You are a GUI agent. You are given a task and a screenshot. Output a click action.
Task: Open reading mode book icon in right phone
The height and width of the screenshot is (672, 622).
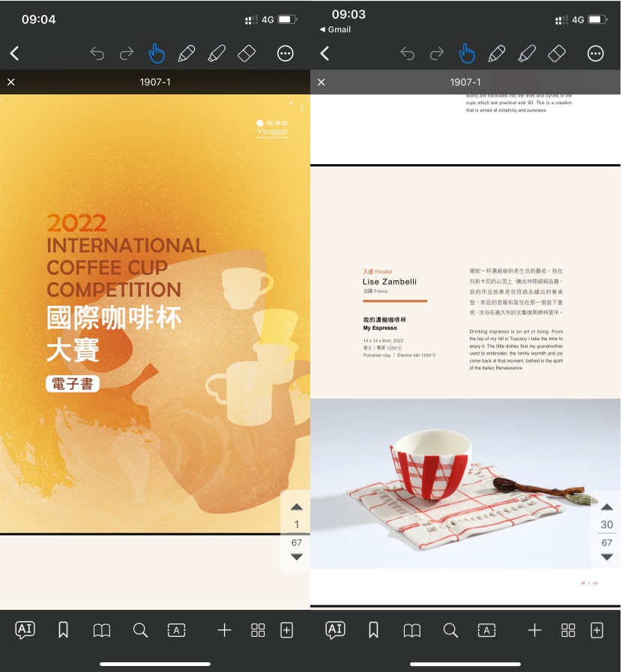pyautogui.click(x=412, y=630)
